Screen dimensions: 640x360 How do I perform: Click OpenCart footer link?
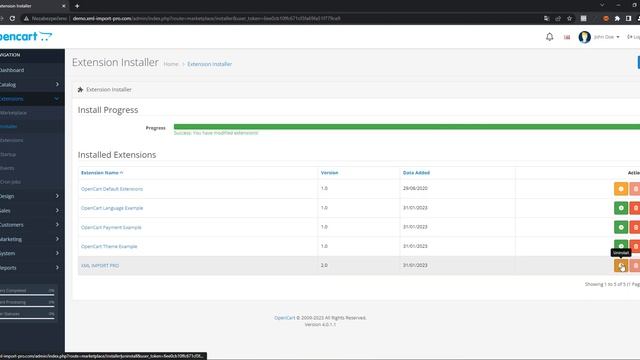(284, 318)
